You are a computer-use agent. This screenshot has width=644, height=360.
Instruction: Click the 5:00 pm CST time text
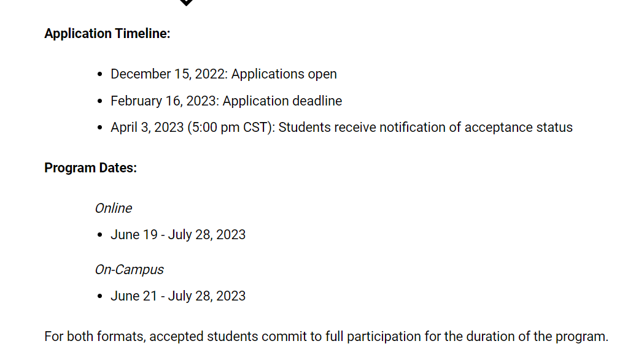coord(231,128)
